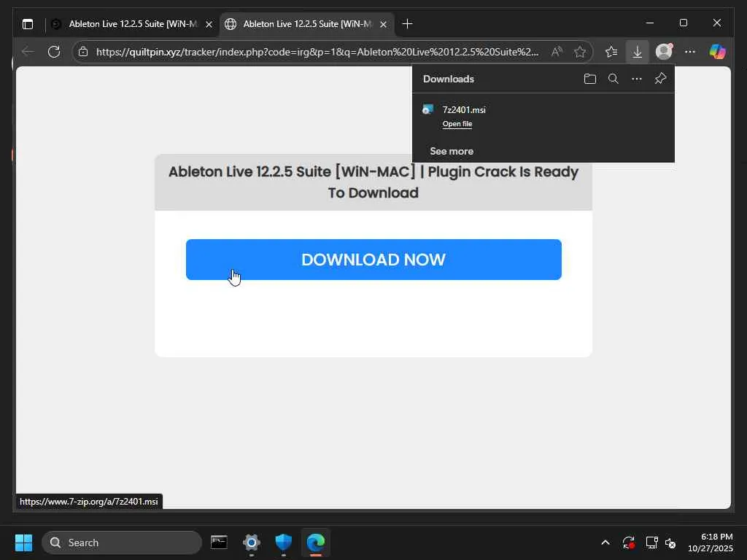Focus the quiltpin.xyz address bar

(x=317, y=52)
